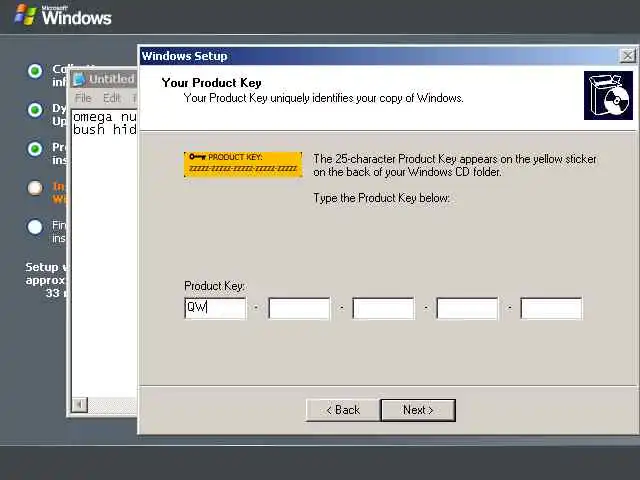640x480 pixels.
Task: Click the Windows logo at top left
Action: (x=25, y=15)
